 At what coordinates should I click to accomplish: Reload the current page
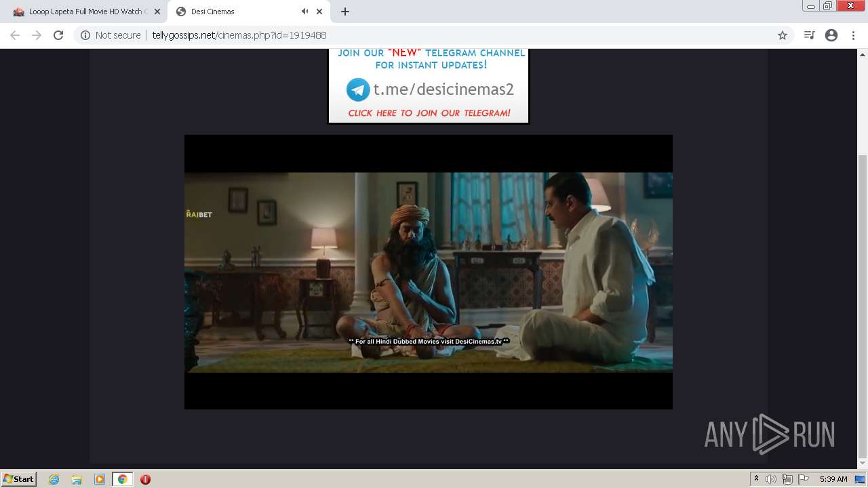click(58, 35)
